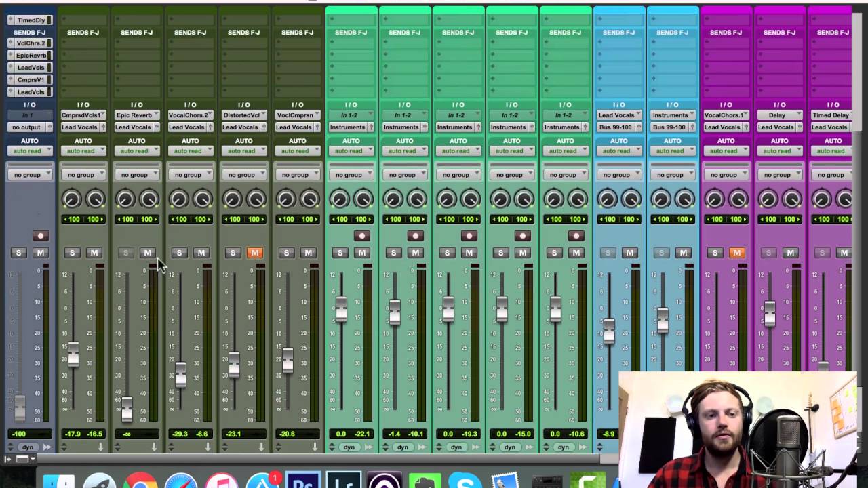
Task: Solo the first track with In 1 input
Action: pyautogui.click(x=18, y=253)
